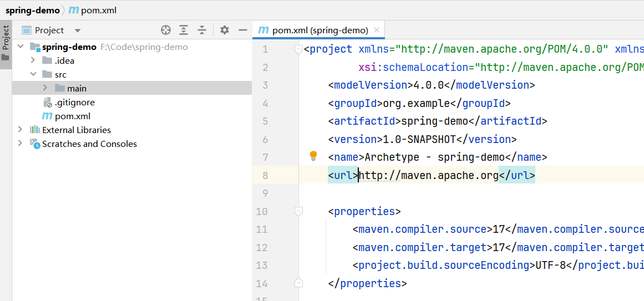Click the main folder icon

59,88
